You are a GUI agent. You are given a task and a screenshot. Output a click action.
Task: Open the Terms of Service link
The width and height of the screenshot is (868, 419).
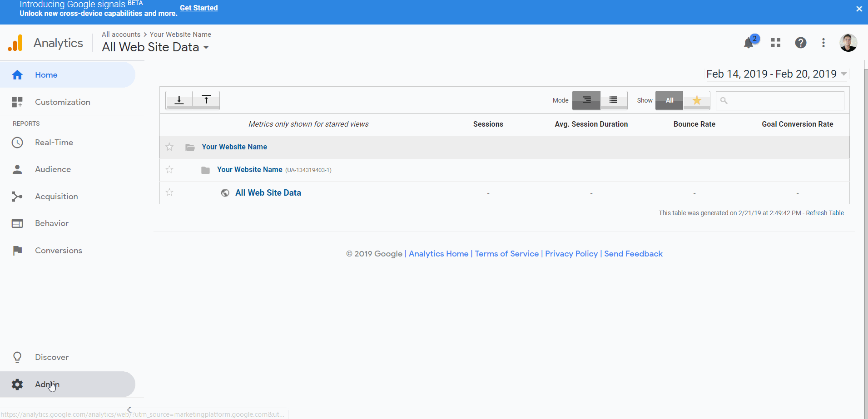506,254
